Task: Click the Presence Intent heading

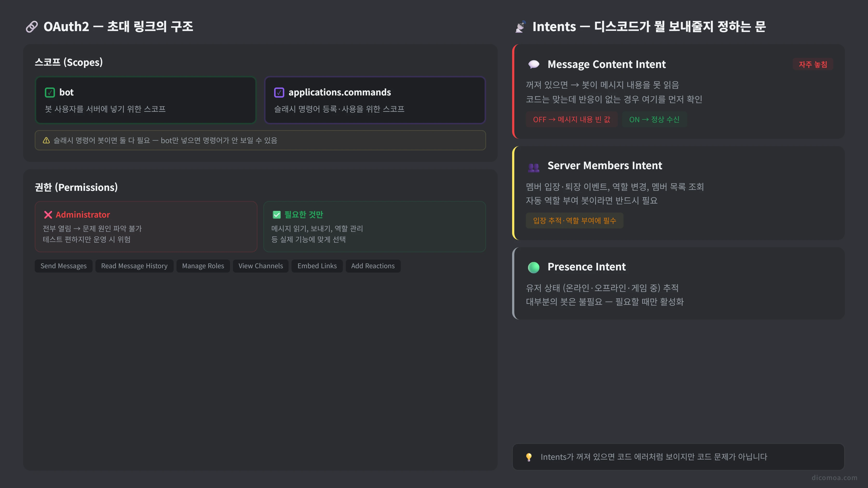Action: coord(586,267)
